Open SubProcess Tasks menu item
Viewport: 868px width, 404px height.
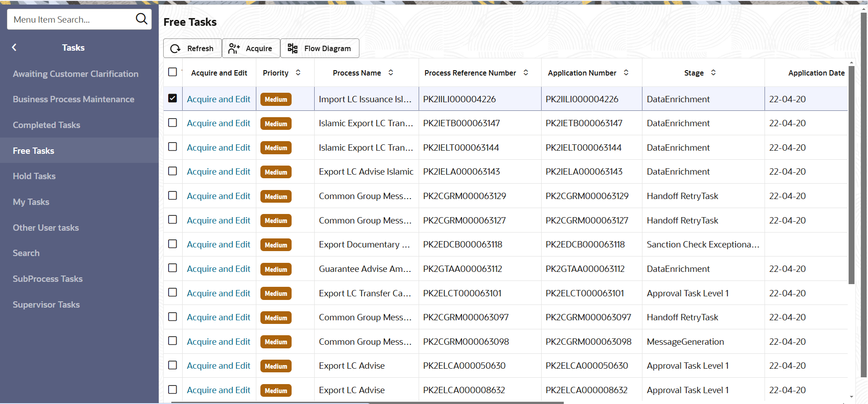79,279
